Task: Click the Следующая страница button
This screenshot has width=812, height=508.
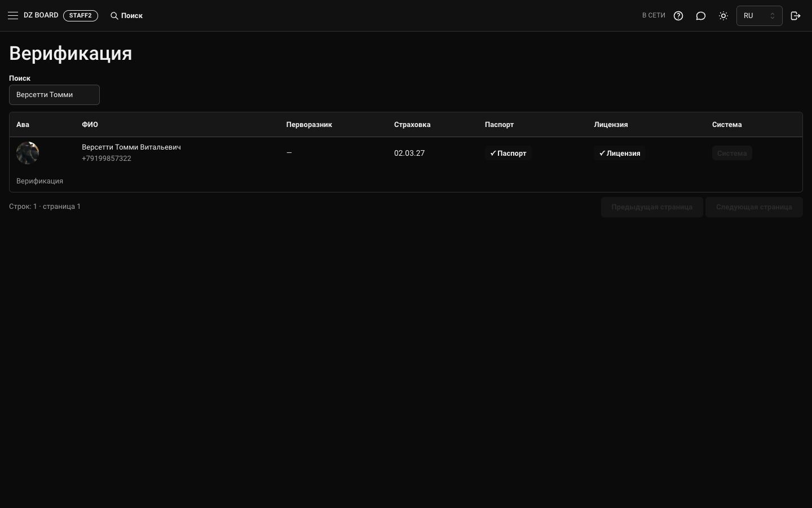Action: [x=754, y=207]
